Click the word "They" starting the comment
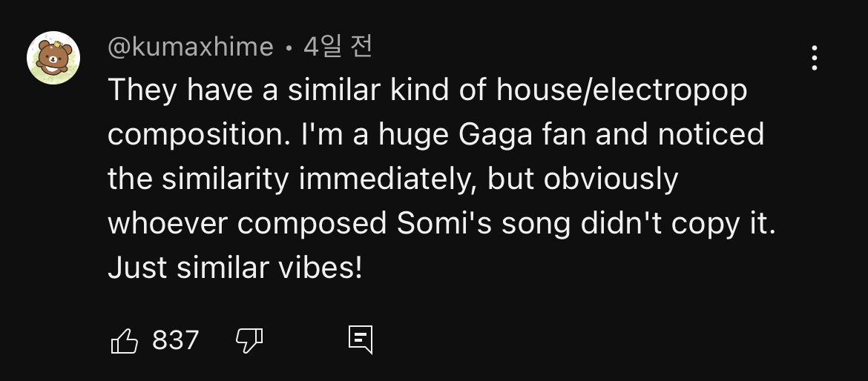The height and width of the screenshot is (381, 868). (x=142, y=91)
